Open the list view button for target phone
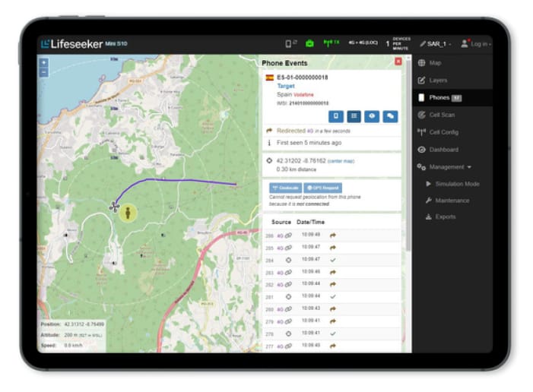 coord(354,116)
